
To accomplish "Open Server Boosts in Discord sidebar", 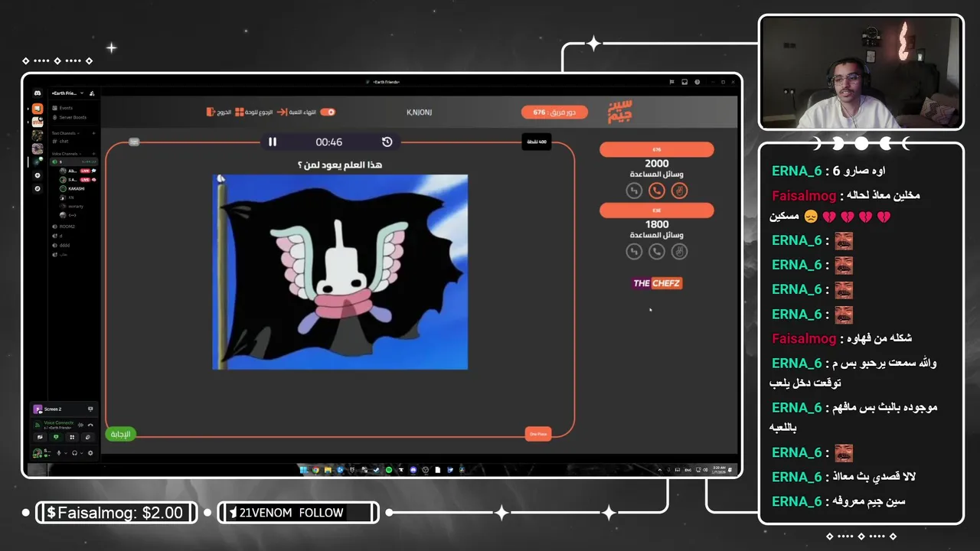I will tap(73, 117).
